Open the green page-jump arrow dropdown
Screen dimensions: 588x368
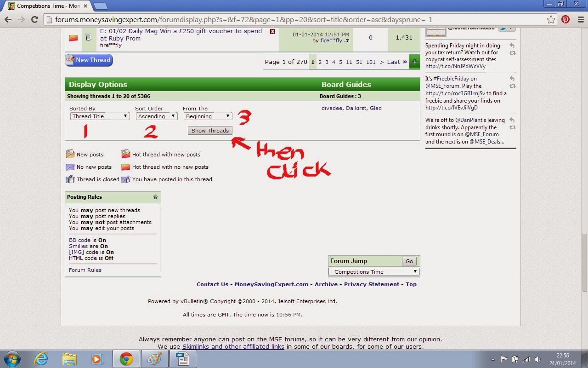pyautogui.click(x=414, y=62)
